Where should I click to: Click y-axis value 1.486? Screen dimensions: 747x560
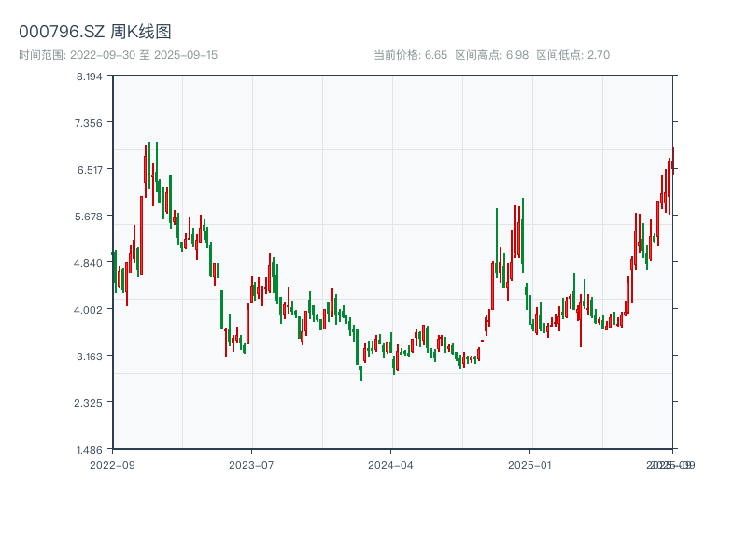pyautogui.click(x=89, y=450)
